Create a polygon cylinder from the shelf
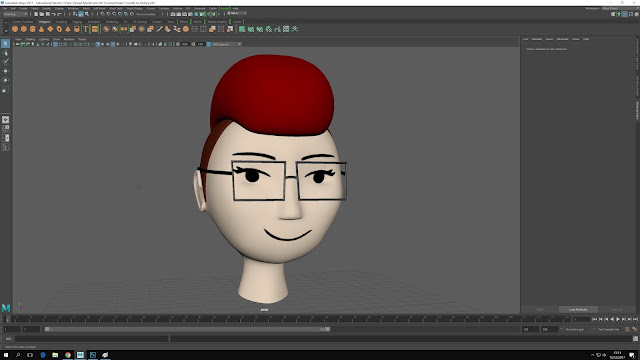The image size is (640, 360). (x=33, y=29)
